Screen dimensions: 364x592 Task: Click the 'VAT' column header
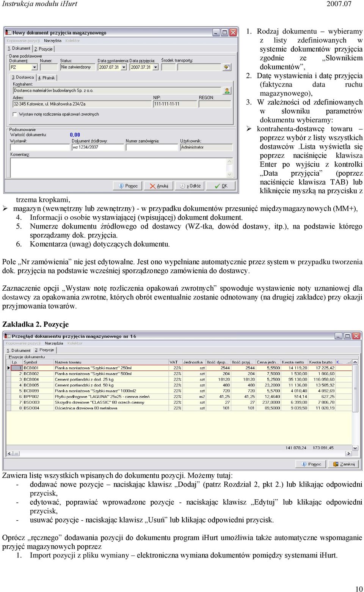tap(175, 362)
